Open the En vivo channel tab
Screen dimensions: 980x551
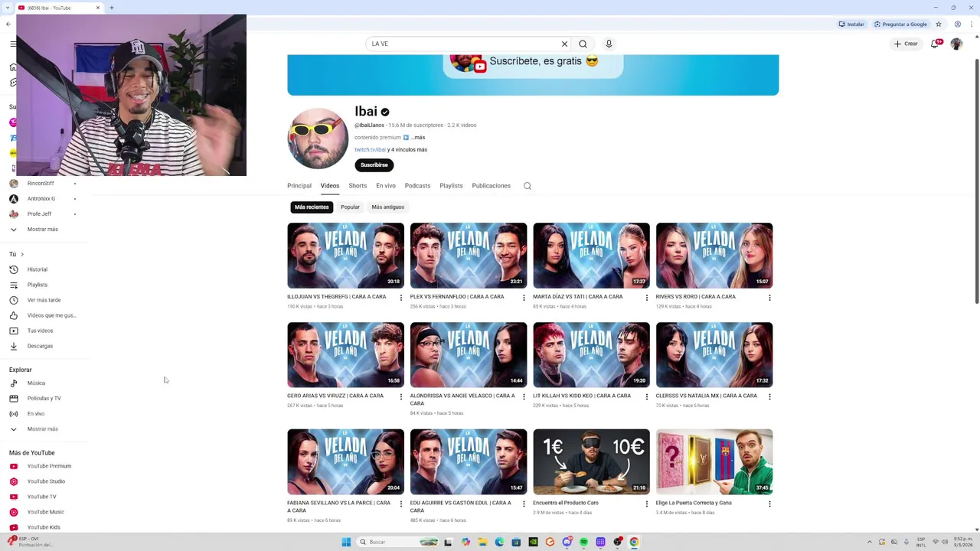pos(386,186)
